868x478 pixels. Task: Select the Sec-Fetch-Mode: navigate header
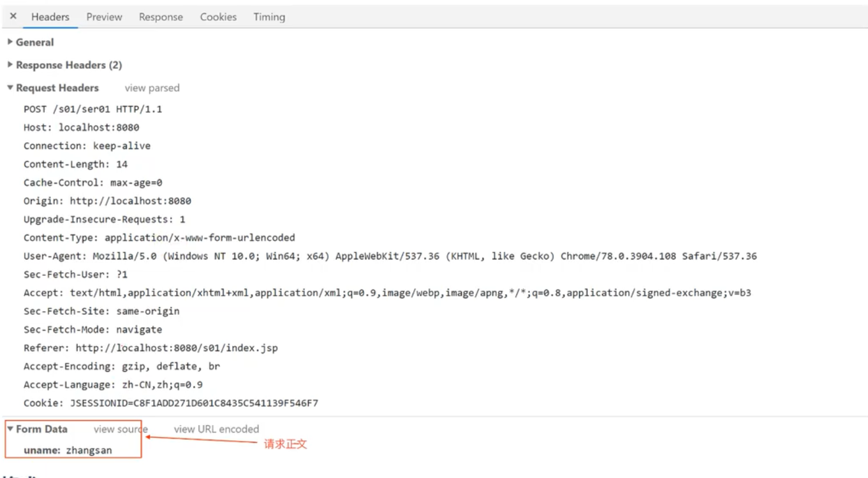[x=93, y=330]
